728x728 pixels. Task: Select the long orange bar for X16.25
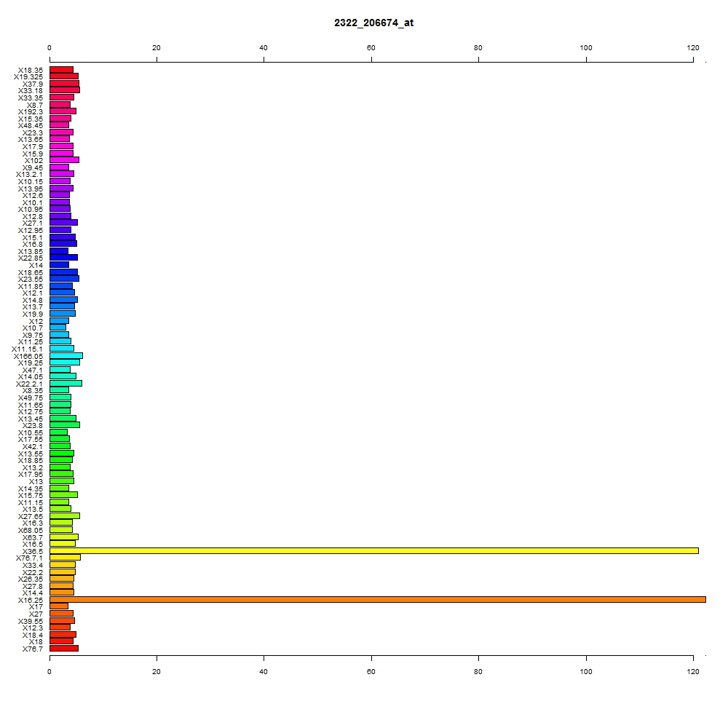[378, 600]
